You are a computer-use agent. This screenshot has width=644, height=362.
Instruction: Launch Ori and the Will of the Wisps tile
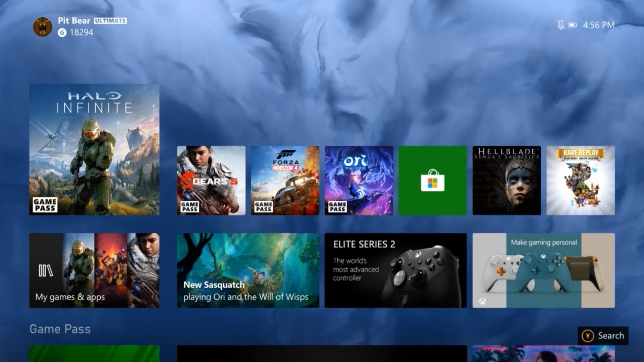pos(359,180)
